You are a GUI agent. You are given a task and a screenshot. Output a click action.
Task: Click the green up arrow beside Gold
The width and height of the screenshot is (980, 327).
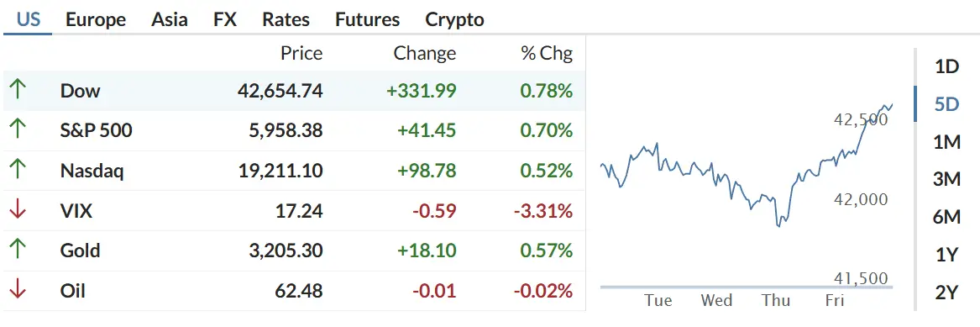[x=18, y=251]
